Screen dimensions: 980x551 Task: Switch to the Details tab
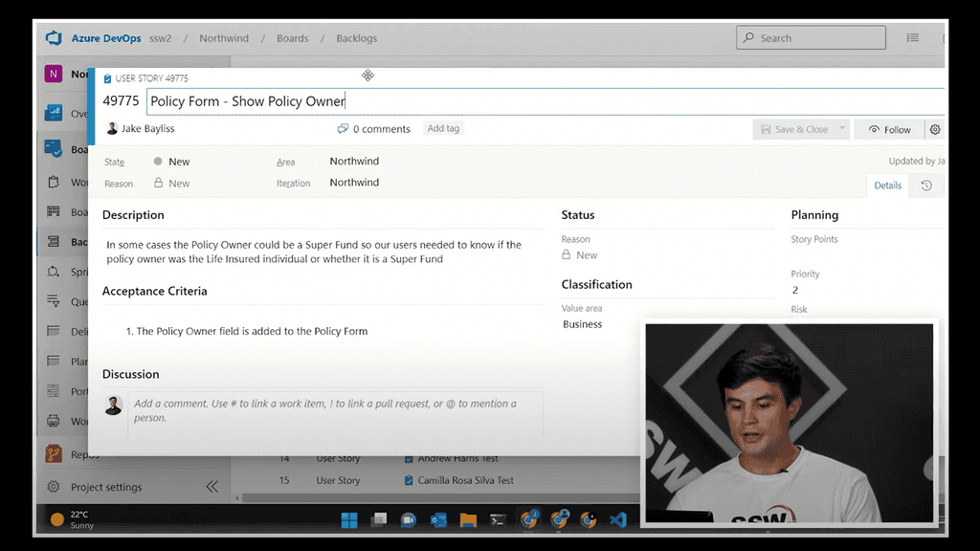pyautogui.click(x=887, y=186)
